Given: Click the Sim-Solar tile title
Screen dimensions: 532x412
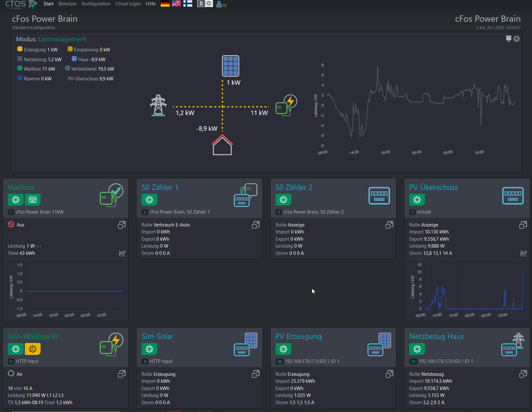Looking at the screenshot, I should point(158,336).
